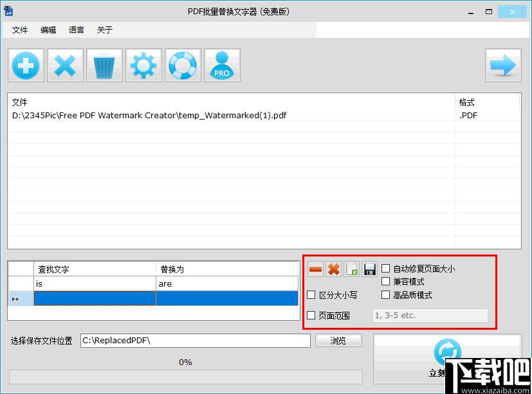Click the app icon in title bar

(8, 11)
